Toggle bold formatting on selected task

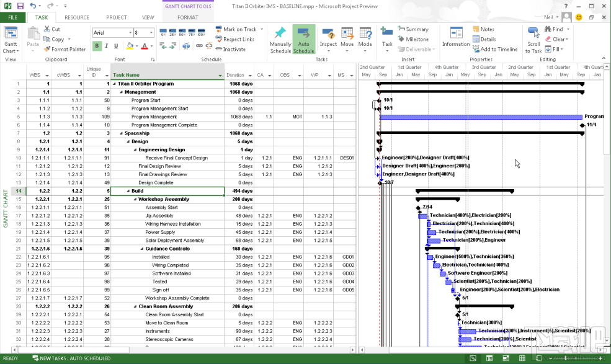coord(97,47)
